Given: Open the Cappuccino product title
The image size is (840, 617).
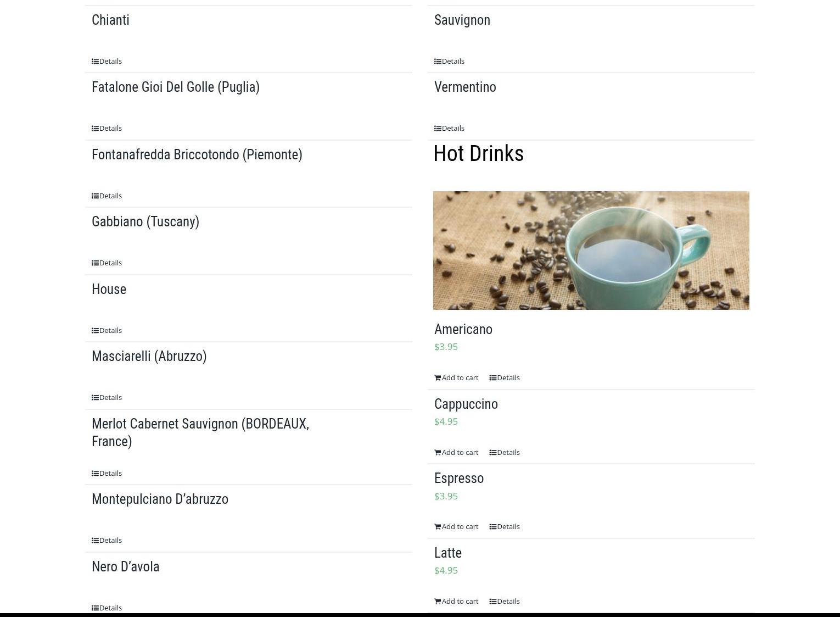Looking at the screenshot, I should 466,404.
